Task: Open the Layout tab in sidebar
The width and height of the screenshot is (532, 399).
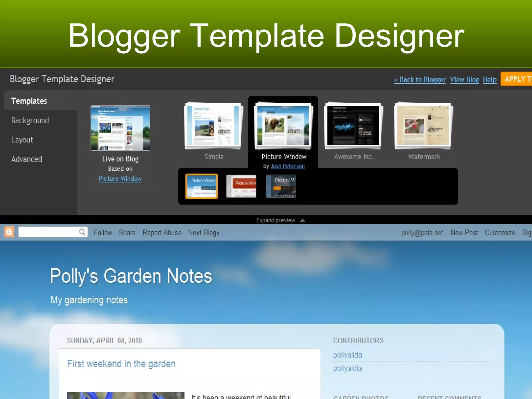Action: (22, 140)
